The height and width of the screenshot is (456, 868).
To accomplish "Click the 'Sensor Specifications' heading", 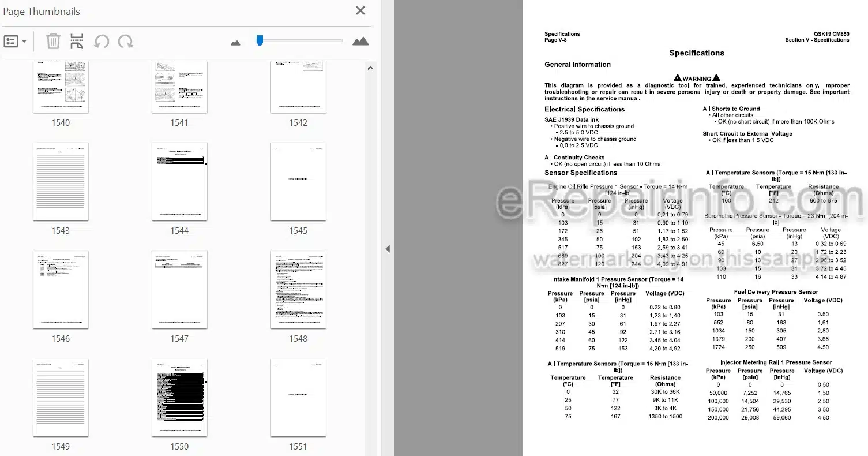I will click(581, 173).
